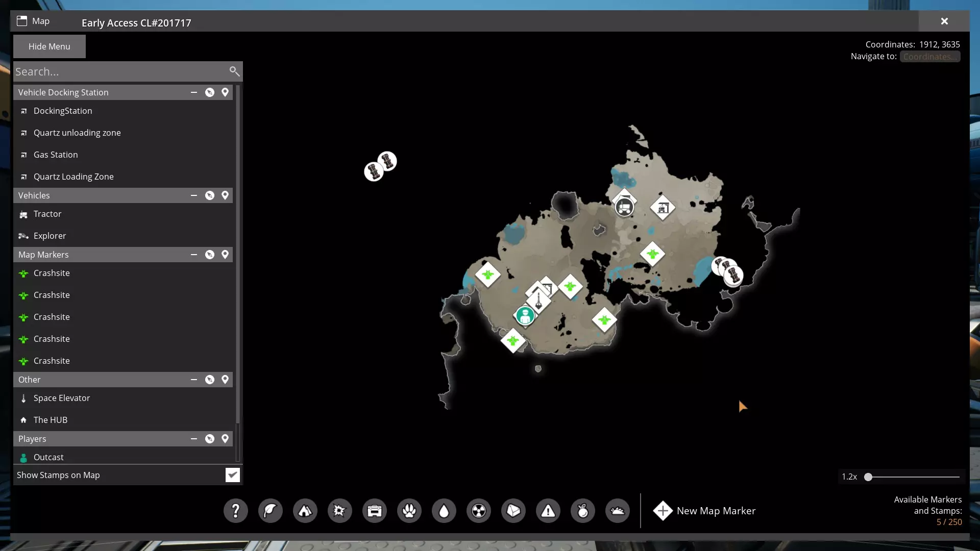This screenshot has width=980, height=551.
Task: Select the paw print stamp
Action: click(409, 511)
